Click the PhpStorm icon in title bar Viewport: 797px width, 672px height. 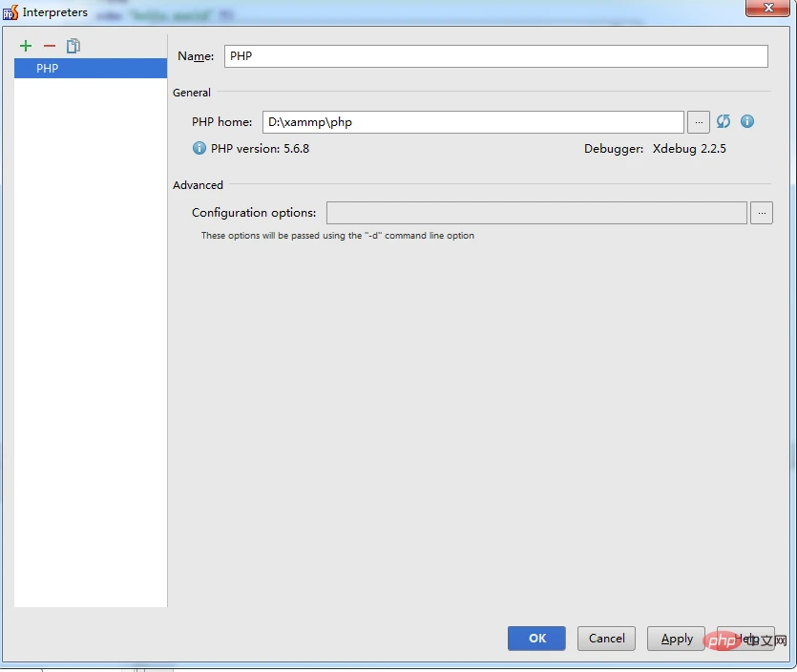(10, 12)
